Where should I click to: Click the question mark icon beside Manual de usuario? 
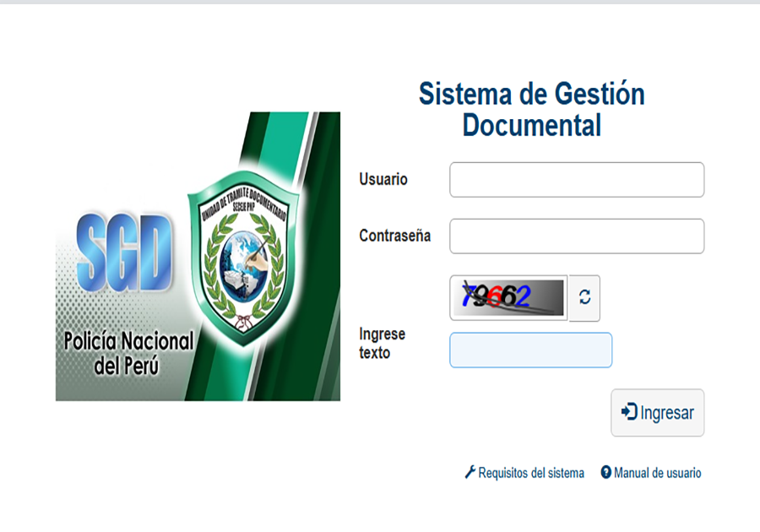tap(605, 472)
